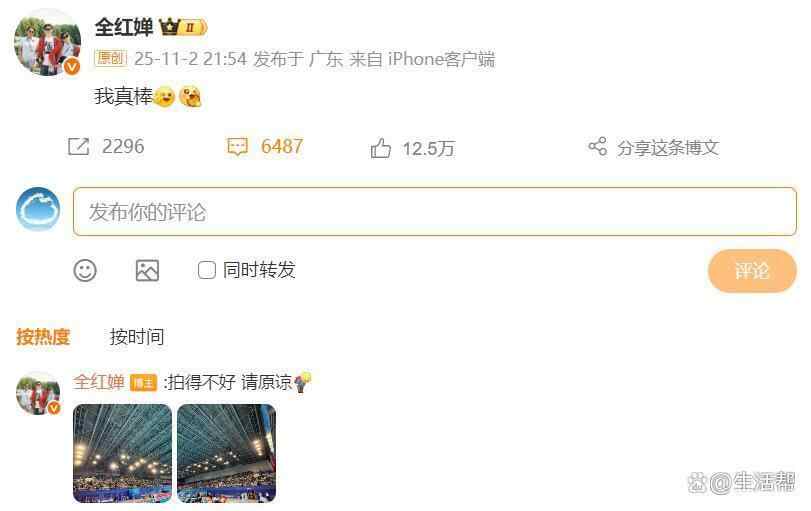Click the orange 评论 submit button
This screenshot has width=811, height=511.
(x=752, y=271)
